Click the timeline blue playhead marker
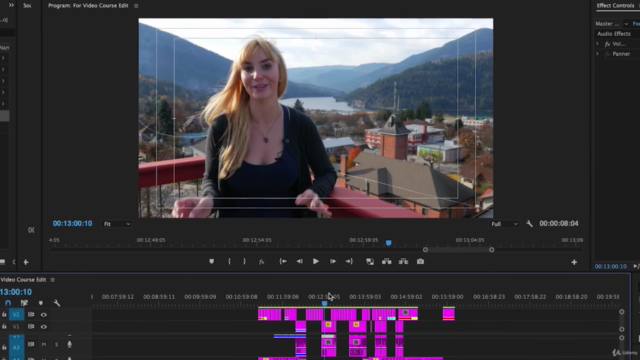 coord(324,304)
